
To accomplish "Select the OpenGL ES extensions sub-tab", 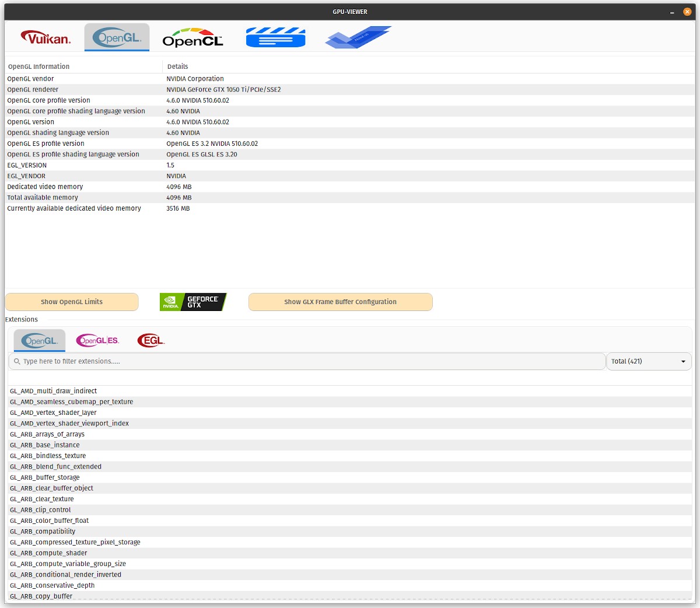I will click(98, 341).
